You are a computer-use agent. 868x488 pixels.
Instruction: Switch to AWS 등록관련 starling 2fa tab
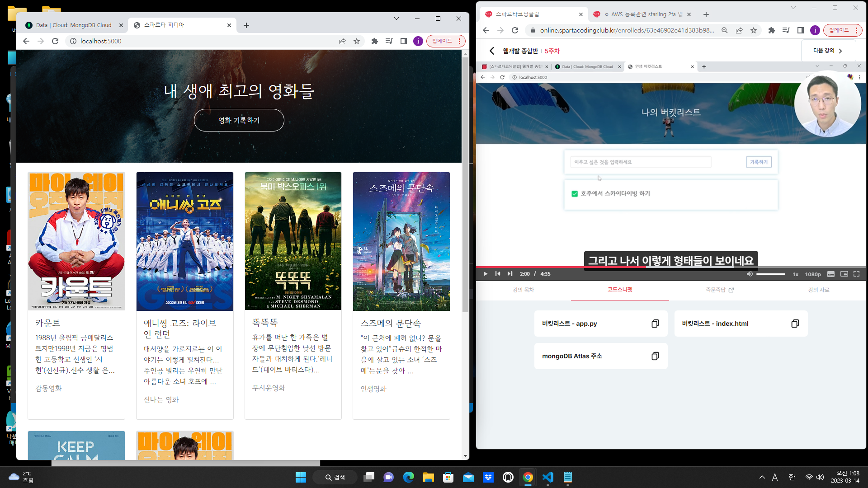642,14
